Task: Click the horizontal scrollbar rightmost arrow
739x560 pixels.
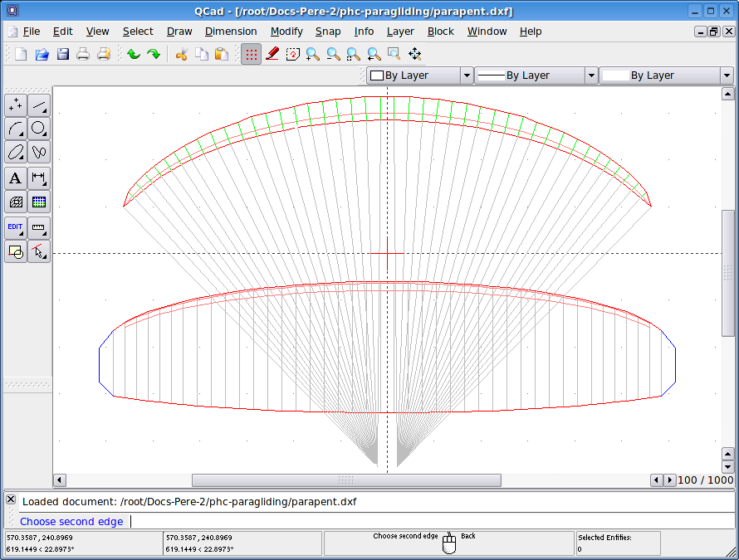Action: (x=669, y=480)
